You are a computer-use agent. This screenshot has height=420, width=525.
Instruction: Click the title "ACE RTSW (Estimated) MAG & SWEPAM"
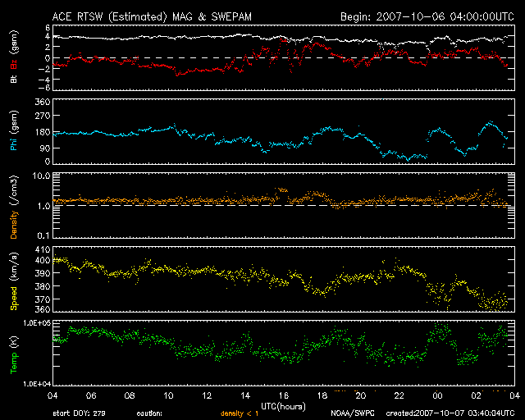(x=152, y=16)
